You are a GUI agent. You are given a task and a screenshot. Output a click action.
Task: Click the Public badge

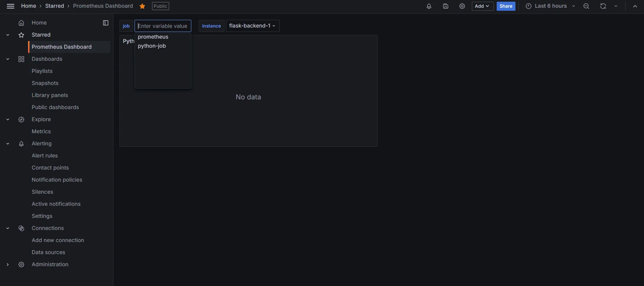[x=160, y=6]
